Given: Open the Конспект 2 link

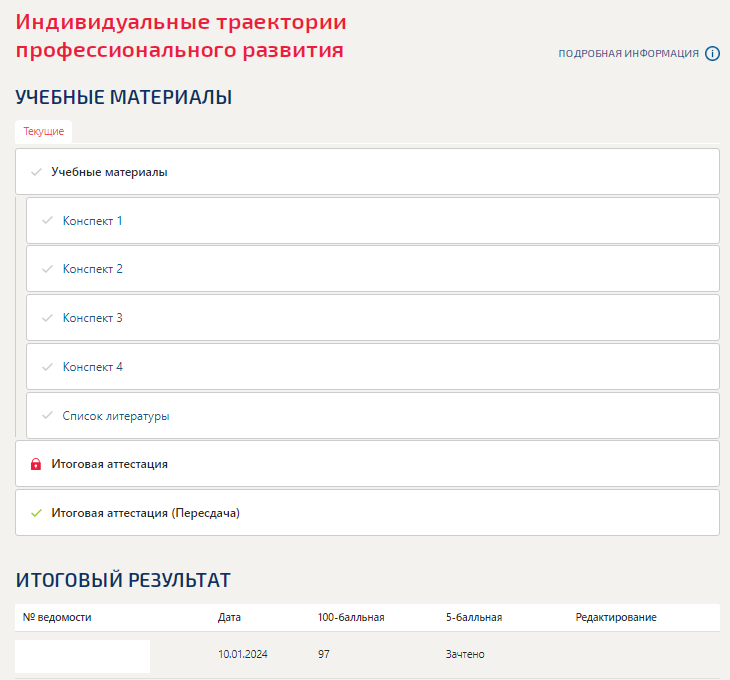Looking at the screenshot, I should (93, 269).
